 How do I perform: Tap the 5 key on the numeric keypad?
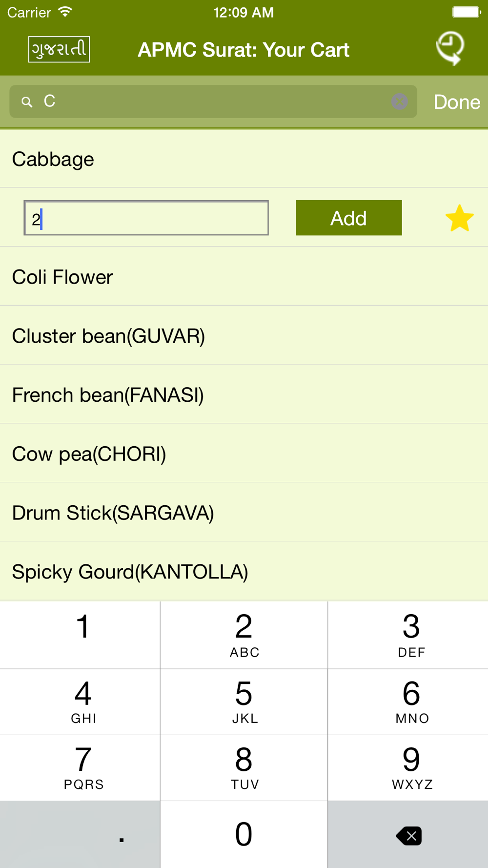pos(244,702)
